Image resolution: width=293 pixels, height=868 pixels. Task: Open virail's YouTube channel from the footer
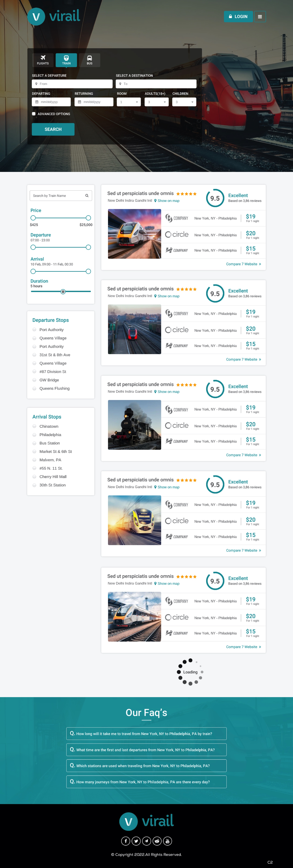pos(167,841)
